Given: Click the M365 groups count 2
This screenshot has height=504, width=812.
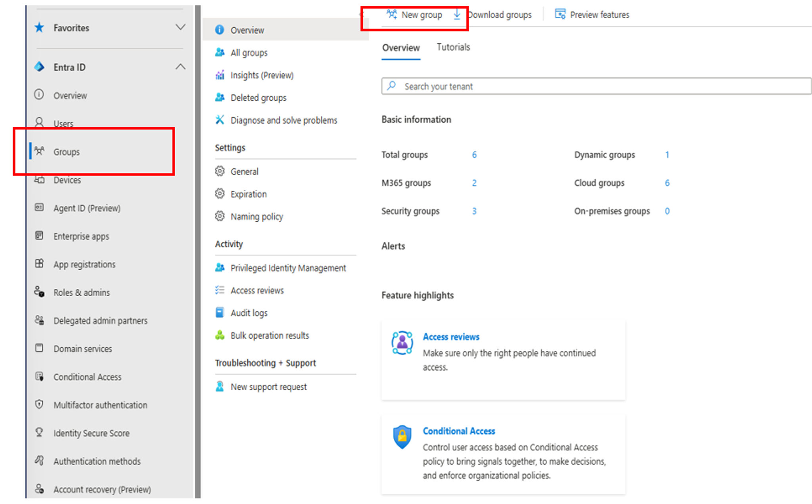Looking at the screenshot, I should [474, 183].
